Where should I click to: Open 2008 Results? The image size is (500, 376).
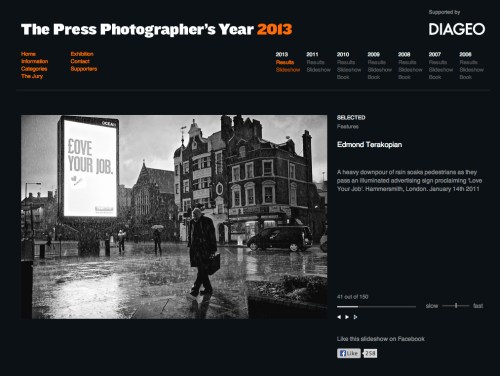tap(407, 62)
